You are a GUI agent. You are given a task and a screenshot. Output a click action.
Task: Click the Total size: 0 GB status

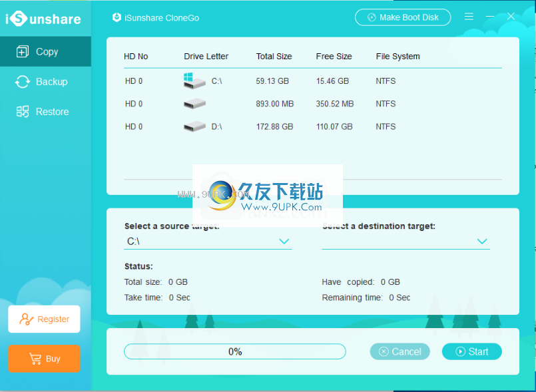pyautogui.click(x=156, y=282)
